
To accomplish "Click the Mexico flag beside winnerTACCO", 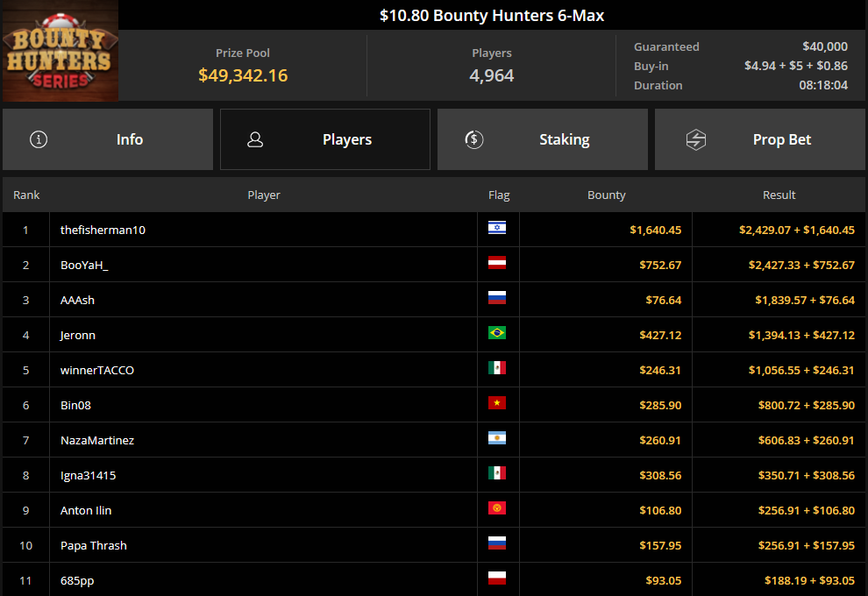I will pos(499,368).
